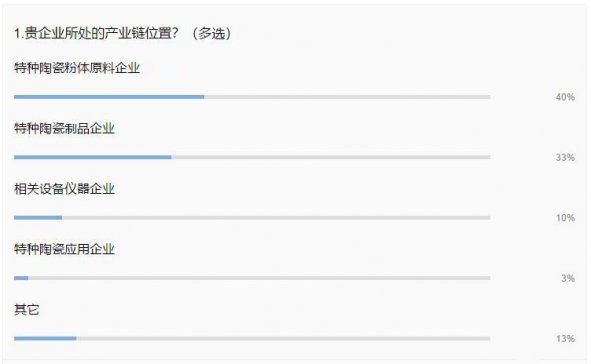Click the 13% percentage value
This screenshot has height=364, width=591.
[x=565, y=339]
